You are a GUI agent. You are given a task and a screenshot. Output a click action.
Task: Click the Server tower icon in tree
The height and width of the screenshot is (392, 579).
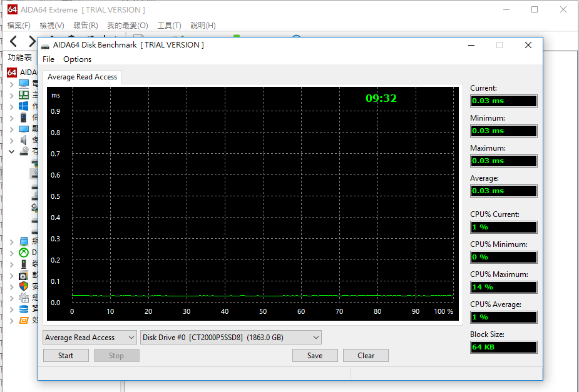tap(24, 118)
